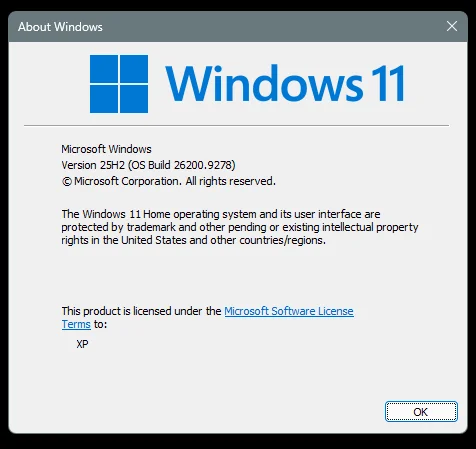This screenshot has width=476, height=449.
Task: Click the OK button
Action: [x=421, y=412]
